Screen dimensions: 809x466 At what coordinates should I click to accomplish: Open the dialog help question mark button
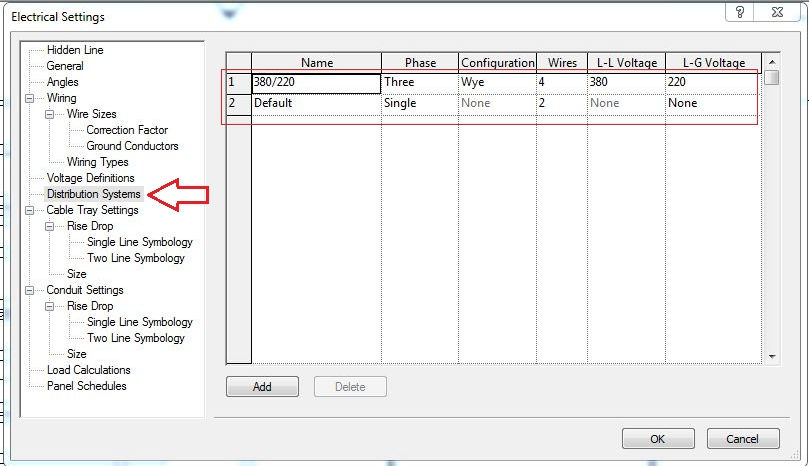[739, 12]
